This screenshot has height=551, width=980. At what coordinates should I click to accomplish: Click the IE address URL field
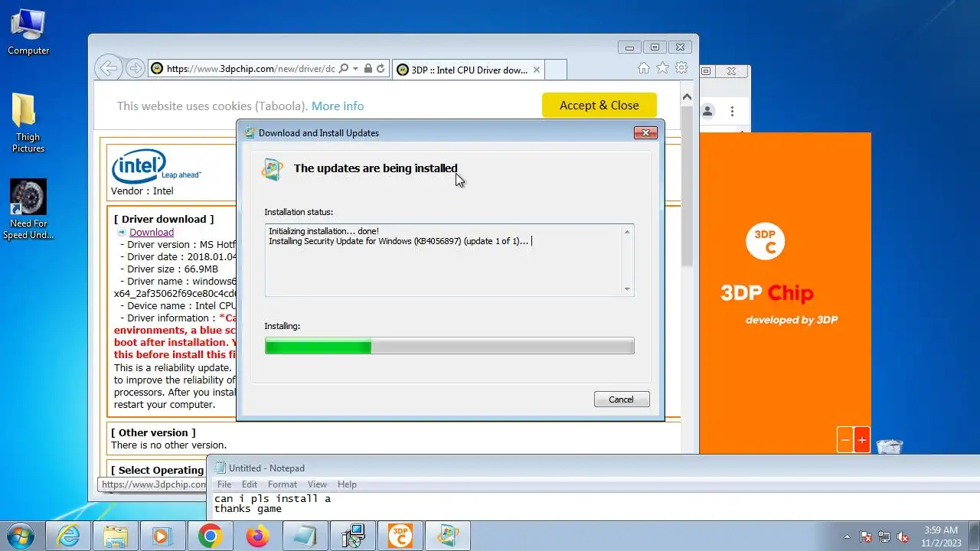tap(250, 69)
